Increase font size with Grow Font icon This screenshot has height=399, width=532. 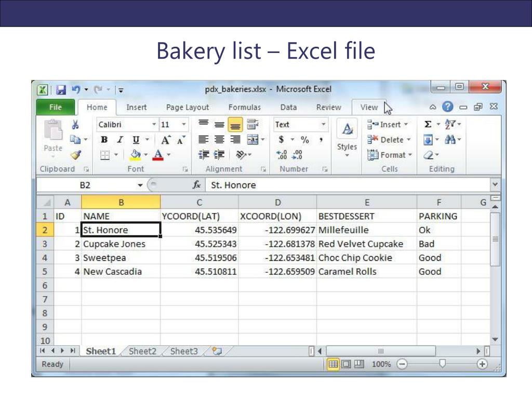(166, 140)
